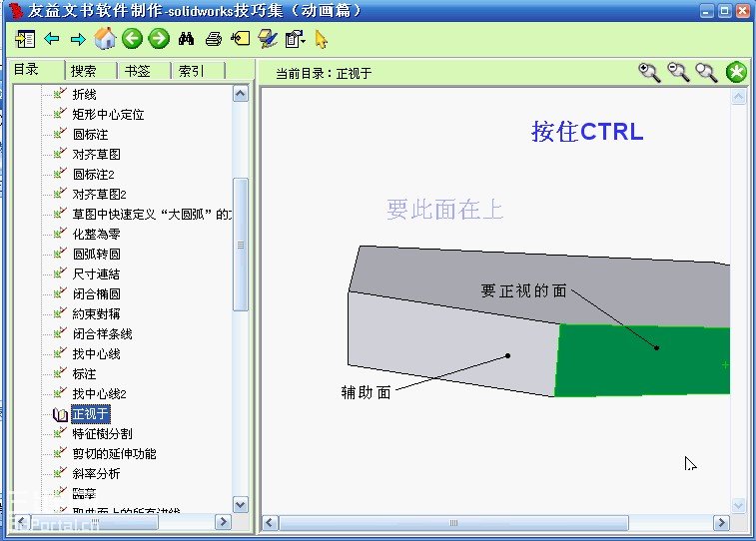Select the 化整為零 tree entry
Screen dimensions: 756x541
click(x=97, y=235)
